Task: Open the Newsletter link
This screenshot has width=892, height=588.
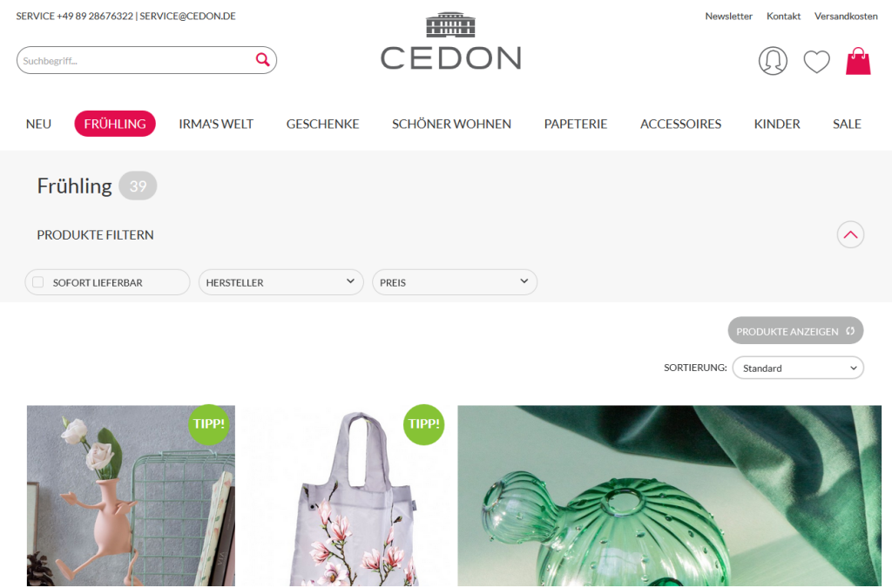Action: (728, 17)
